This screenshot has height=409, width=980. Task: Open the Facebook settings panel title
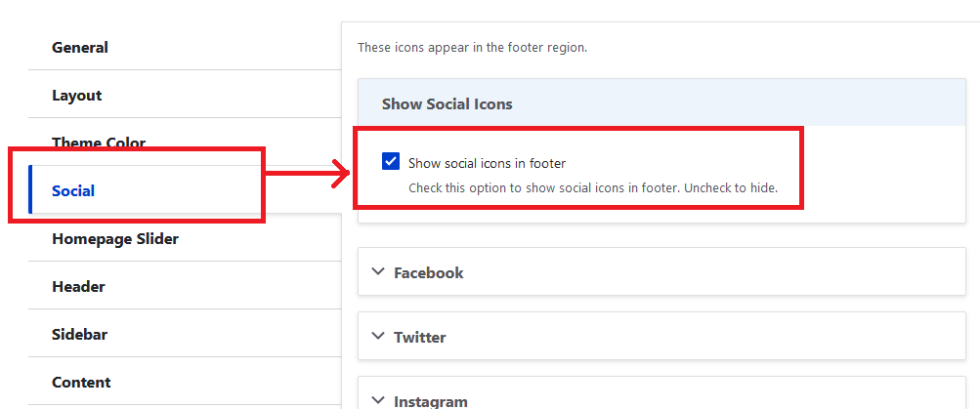(x=428, y=273)
